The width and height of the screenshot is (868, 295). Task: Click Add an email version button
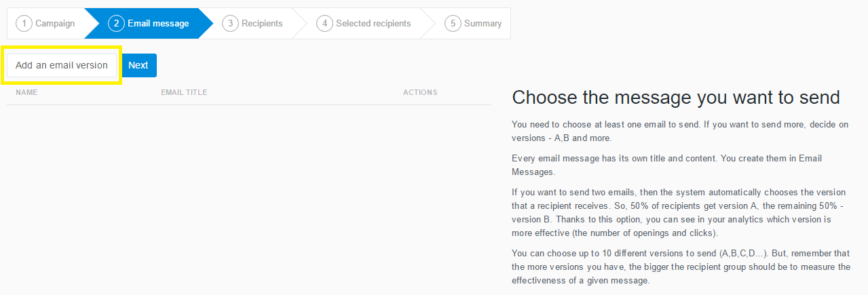pos(62,65)
